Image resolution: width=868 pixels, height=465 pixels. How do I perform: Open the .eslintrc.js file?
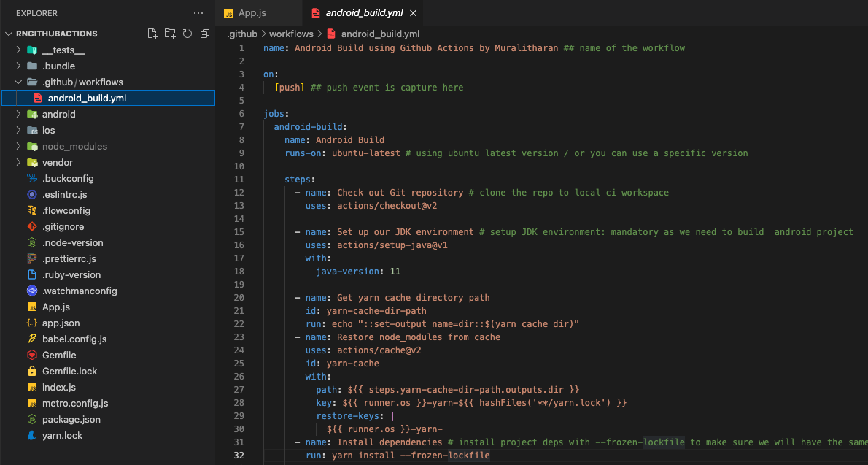[x=109, y=194]
